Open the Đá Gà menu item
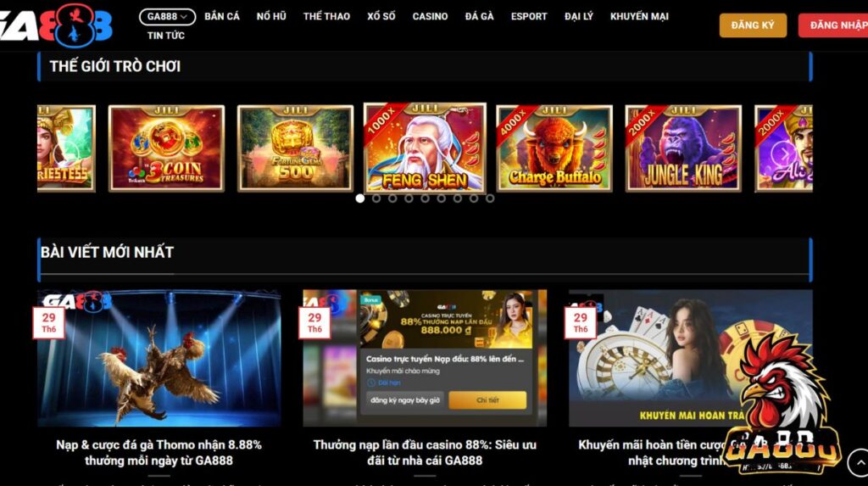The width and height of the screenshot is (868, 486). coord(480,17)
